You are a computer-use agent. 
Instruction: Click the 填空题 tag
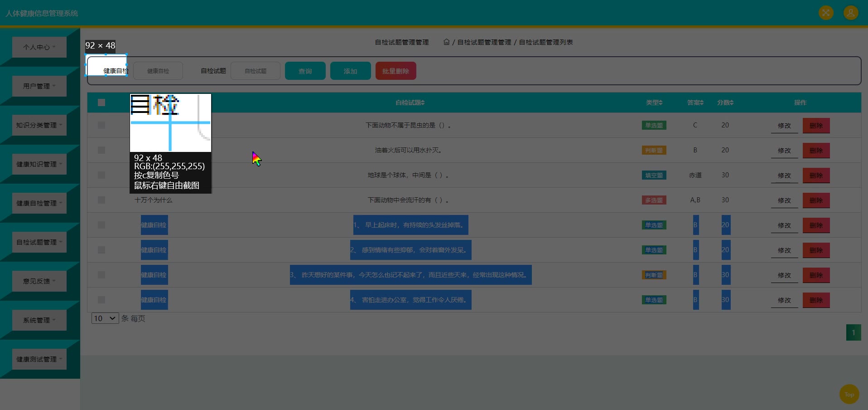coord(654,175)
